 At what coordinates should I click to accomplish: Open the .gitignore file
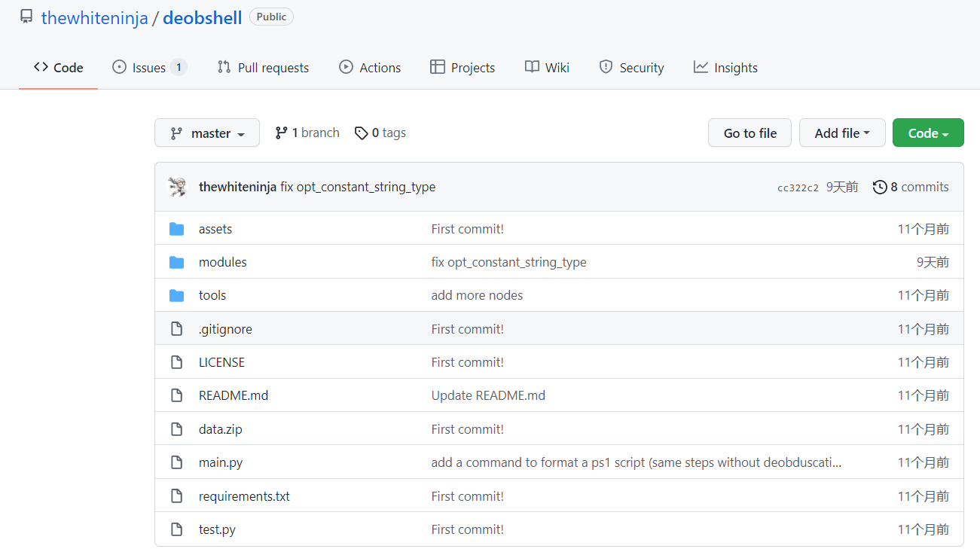pyautogui.click(x=225, y=329)
